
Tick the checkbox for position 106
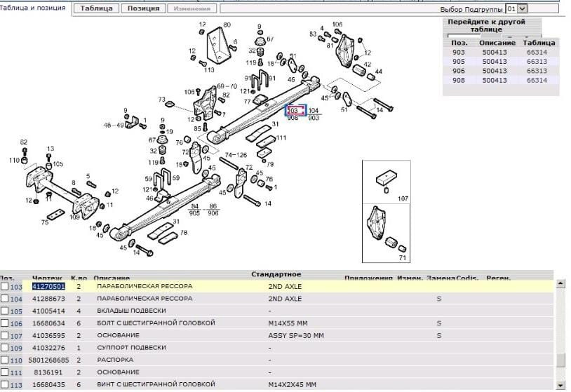click(x=5, y=323)
